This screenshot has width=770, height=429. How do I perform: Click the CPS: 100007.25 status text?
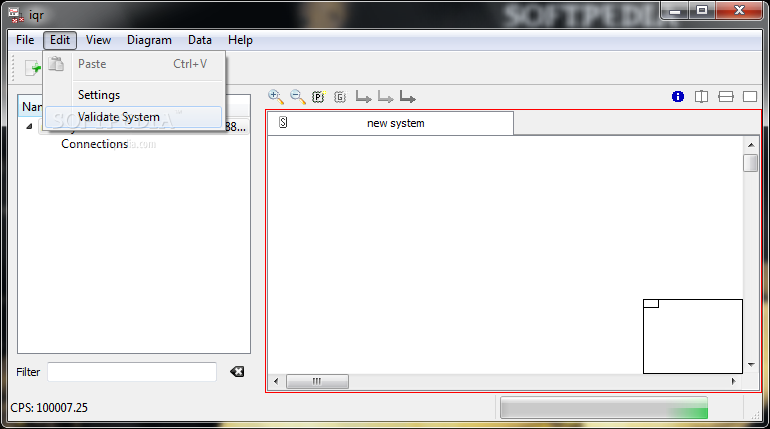(49, 408)
